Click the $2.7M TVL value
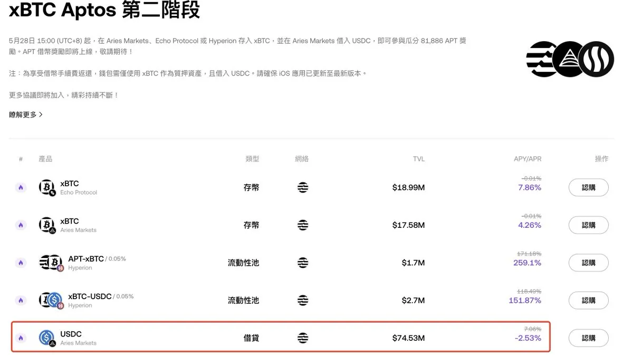633x364 pixels. [413, 300]
